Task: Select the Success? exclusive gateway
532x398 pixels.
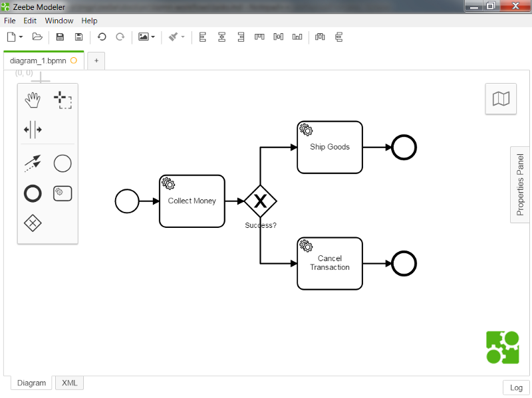Action: (260, 201)
